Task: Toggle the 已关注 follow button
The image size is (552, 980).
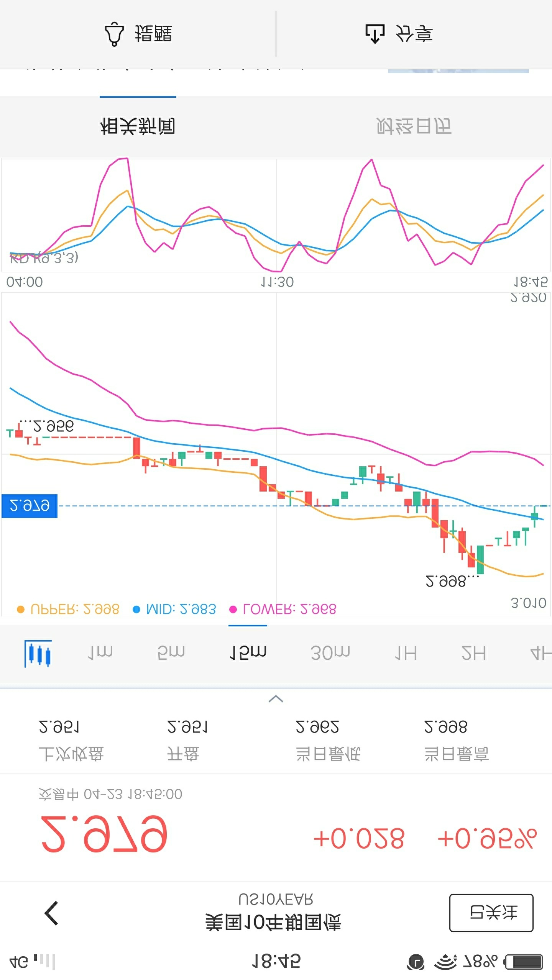Action: click(x=491, y=913)
